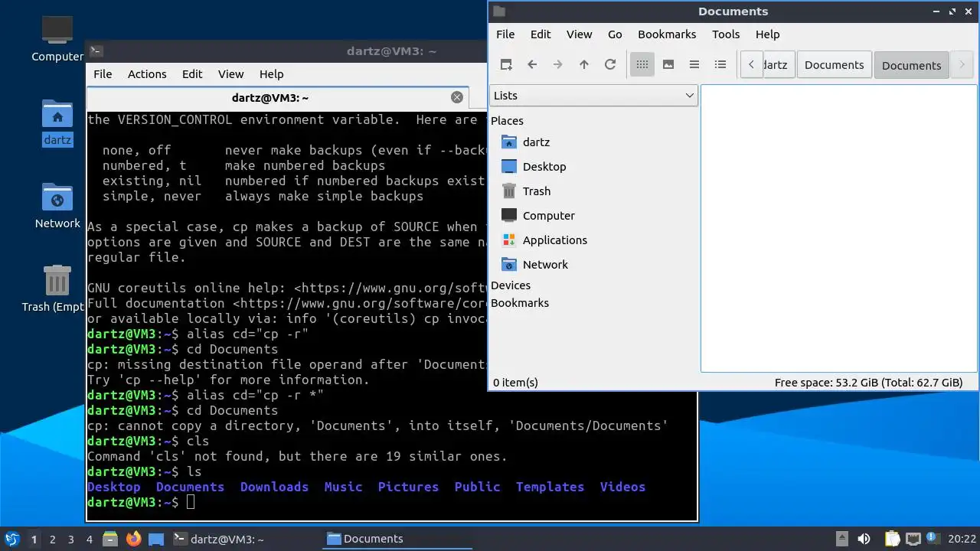Viewport: 980px width, 551px height.
Task: Click terminal window icon in title bar
Action: point(96,51)
